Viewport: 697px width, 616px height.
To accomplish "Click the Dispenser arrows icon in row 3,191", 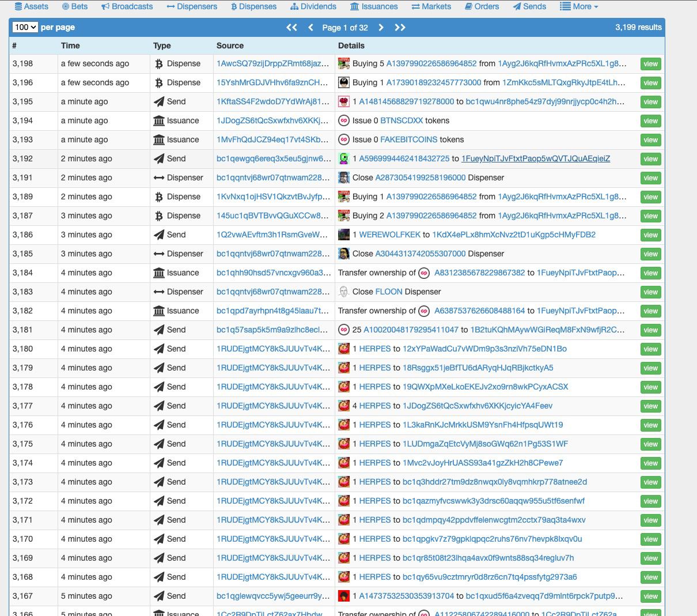I will point(159,178).
